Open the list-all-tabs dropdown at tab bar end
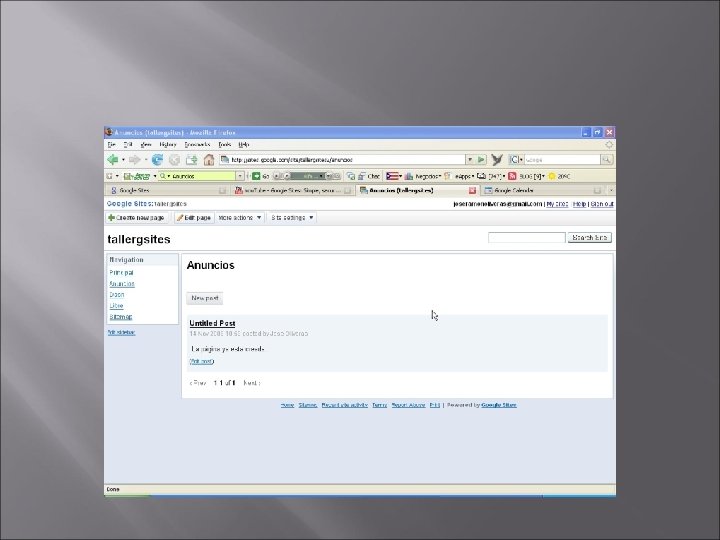Image resolution: width=720 pixels, height=540 pixels. point(611,190)
